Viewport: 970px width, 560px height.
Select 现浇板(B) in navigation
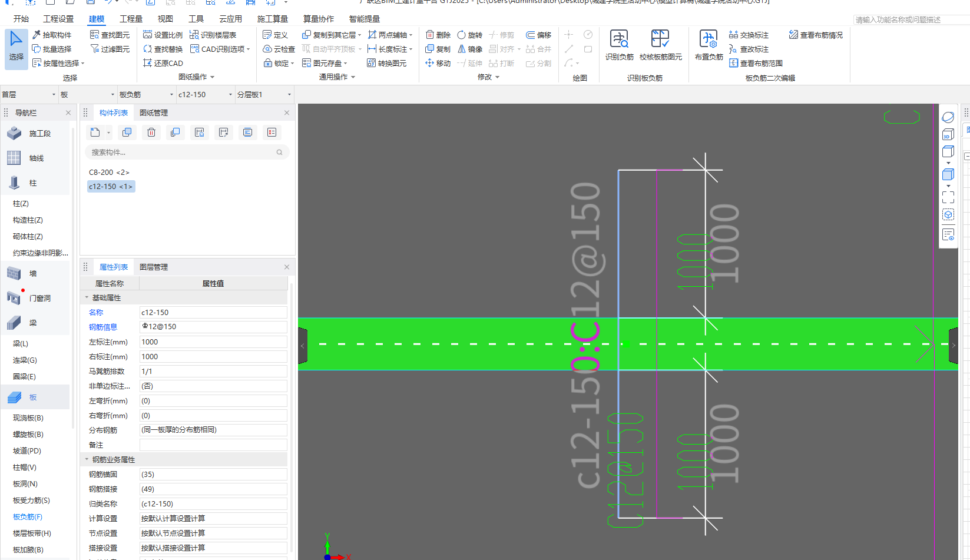pyautogui.click(x=28, y=417)
